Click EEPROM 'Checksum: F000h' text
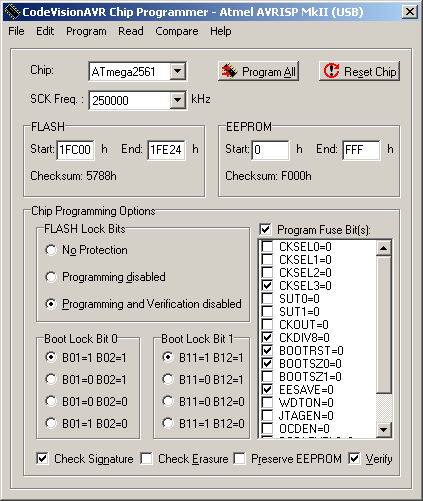 pos(268,176)
